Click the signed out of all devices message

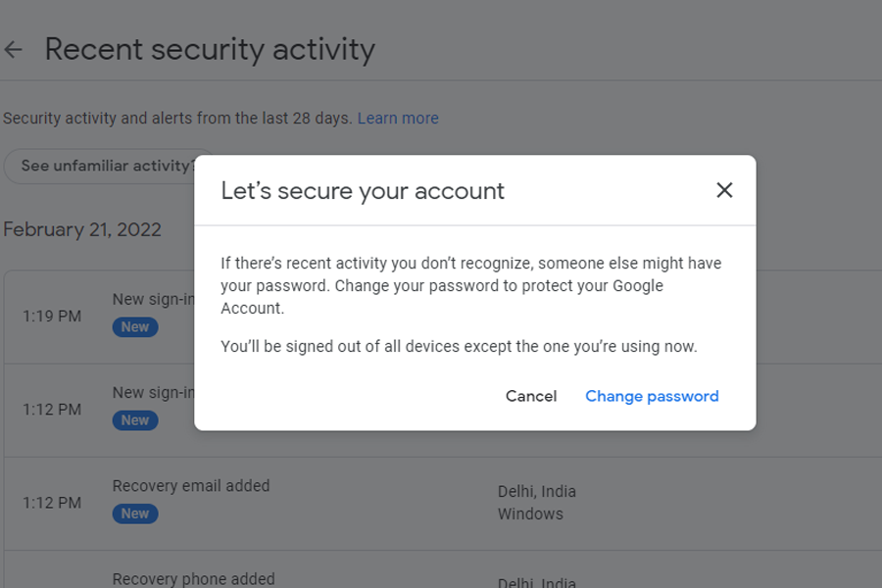click(459, 347)
